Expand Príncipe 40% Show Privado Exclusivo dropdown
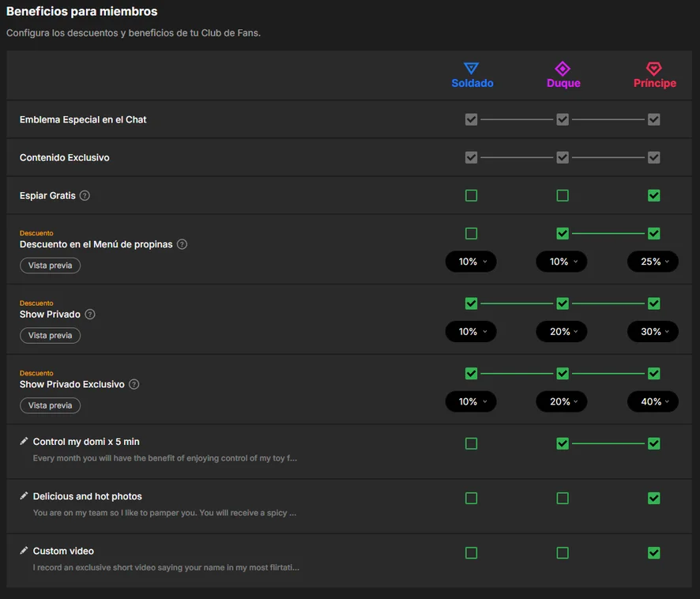Image resolution: width=700 pixels, height=599 pixels. tap(653, 401)
